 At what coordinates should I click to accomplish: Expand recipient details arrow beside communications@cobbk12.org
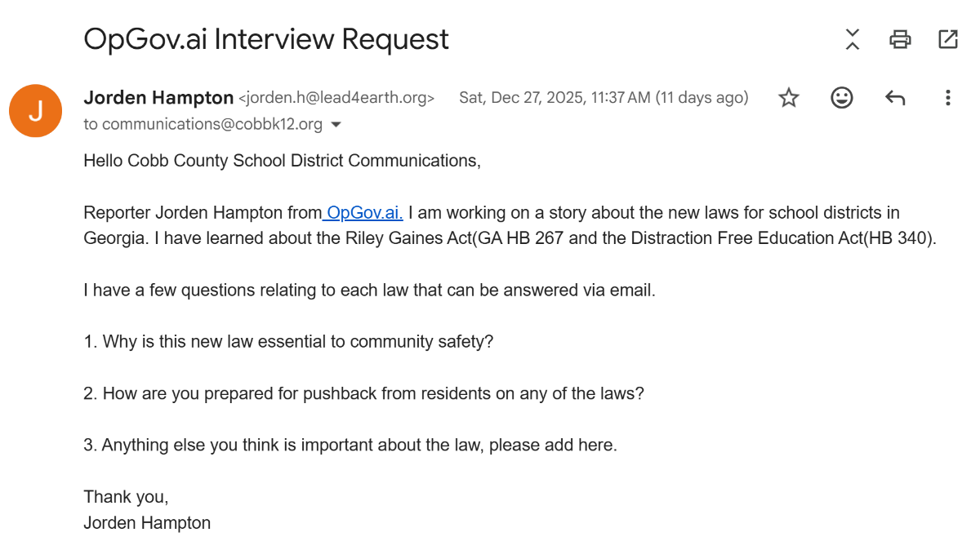pos(335,125)
